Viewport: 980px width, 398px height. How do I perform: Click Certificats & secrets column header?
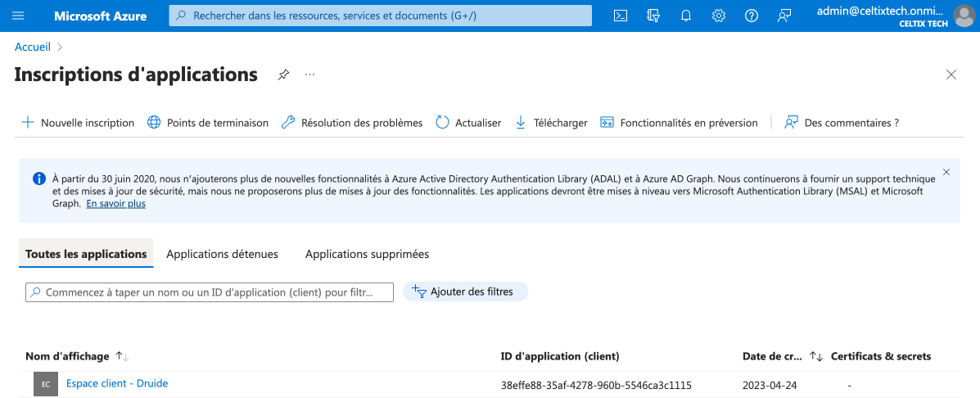point(881,356)
